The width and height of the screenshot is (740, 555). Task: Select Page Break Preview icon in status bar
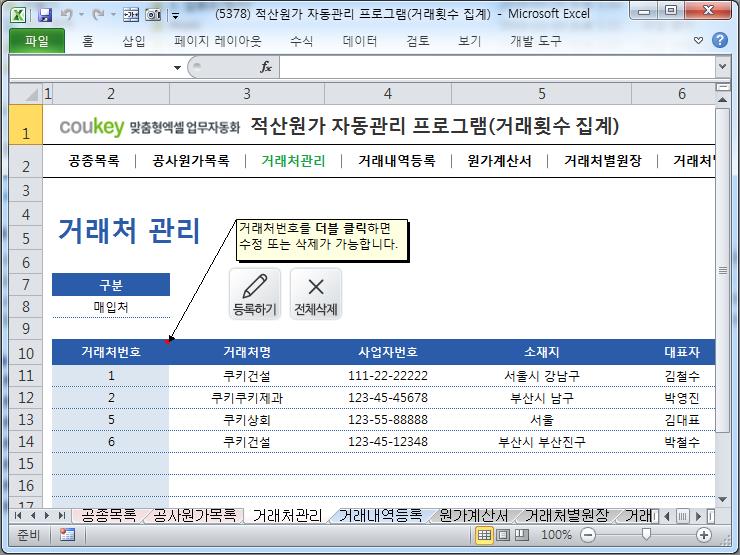click(521, 535)
